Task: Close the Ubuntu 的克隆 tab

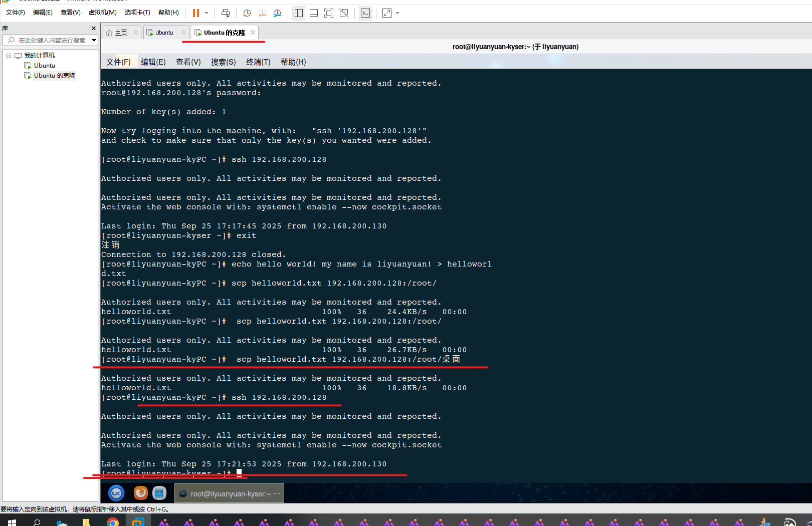Action: 253,33
